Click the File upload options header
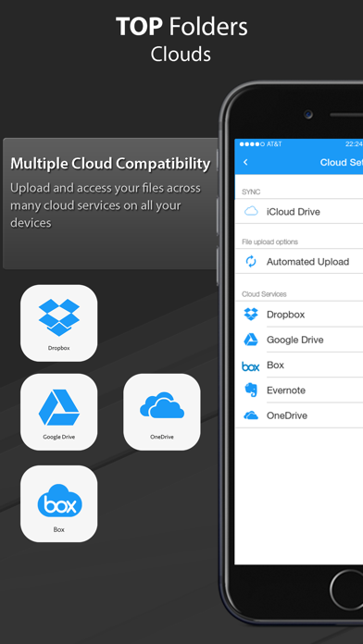The image size is (363, 644). click(270, 241)
